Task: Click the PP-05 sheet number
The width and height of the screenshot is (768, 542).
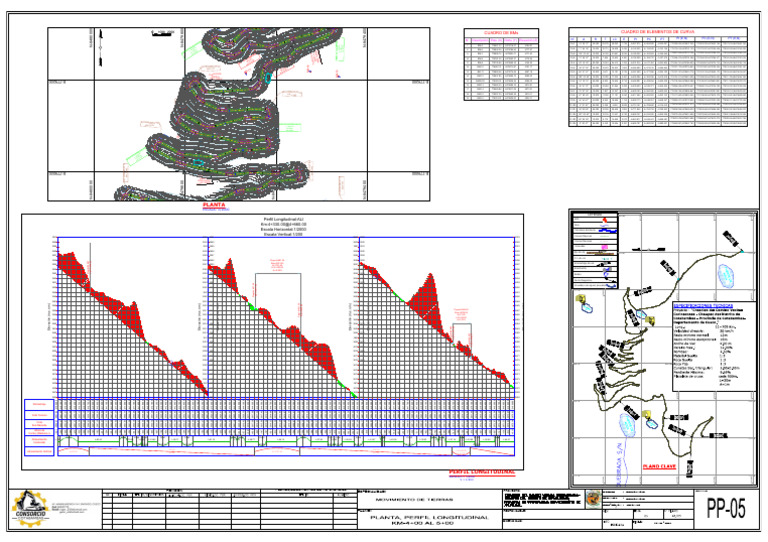Action: point(725,509)
